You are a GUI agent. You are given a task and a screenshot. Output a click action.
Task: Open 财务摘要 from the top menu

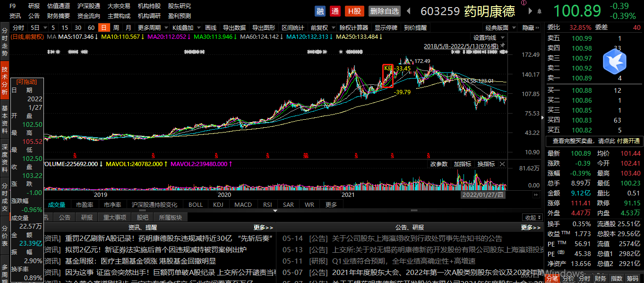coord(59,16)
